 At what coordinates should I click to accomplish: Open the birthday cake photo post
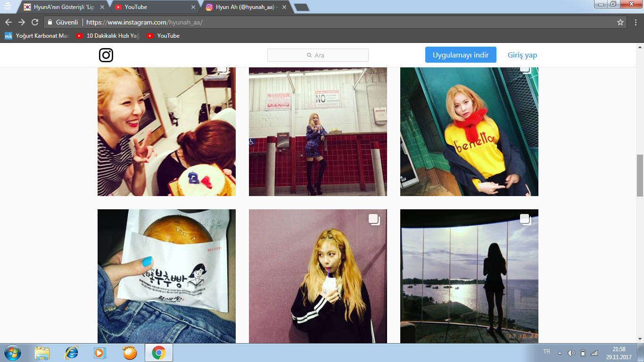(166, 132)
